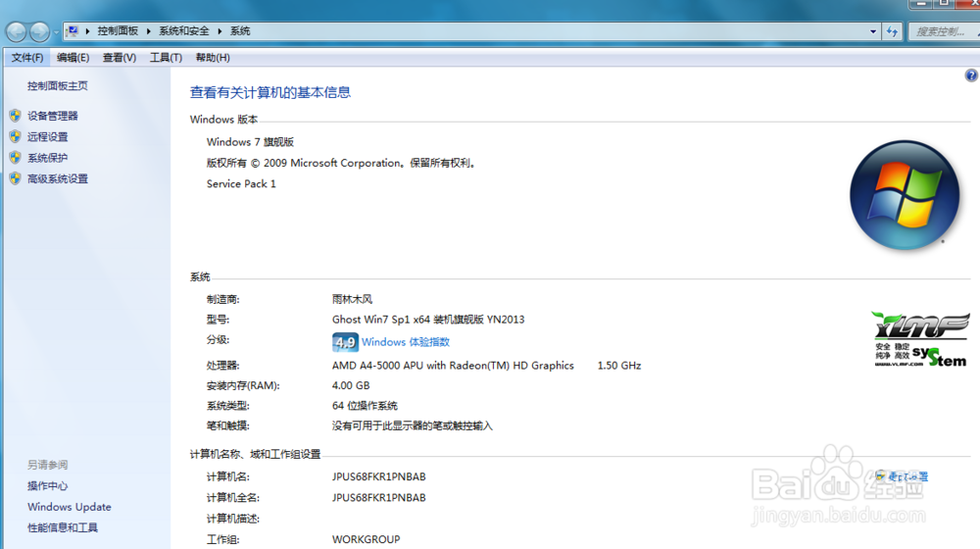Viewport: 980px width, 549px height.
Task: Open the 查看(V) menu
Action: pyautogui.click(x=120, y=58)
